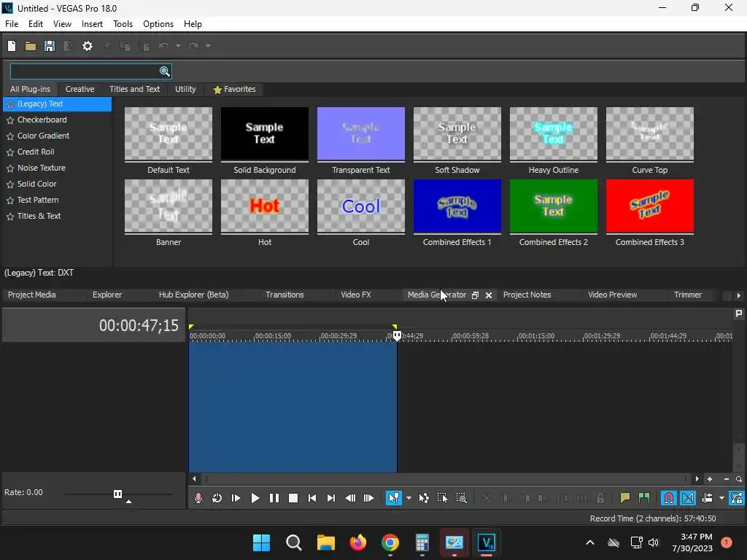Toggle Enable Snapping magnet button

point(669,498)
